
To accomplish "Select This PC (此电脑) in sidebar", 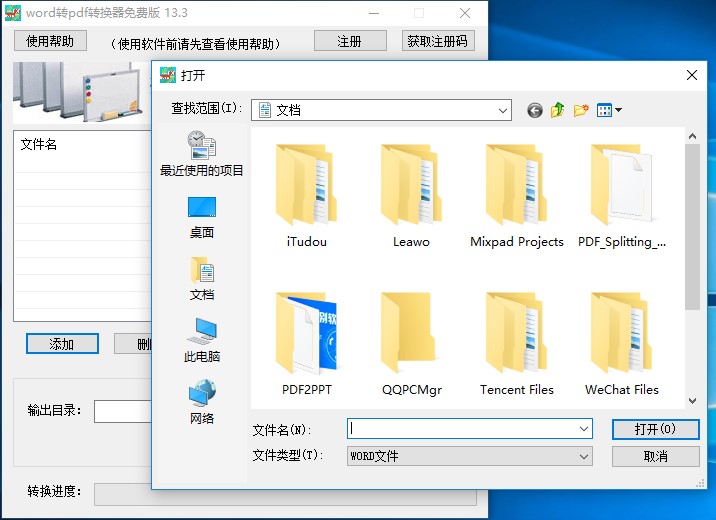I will click(x=201, y=340).
